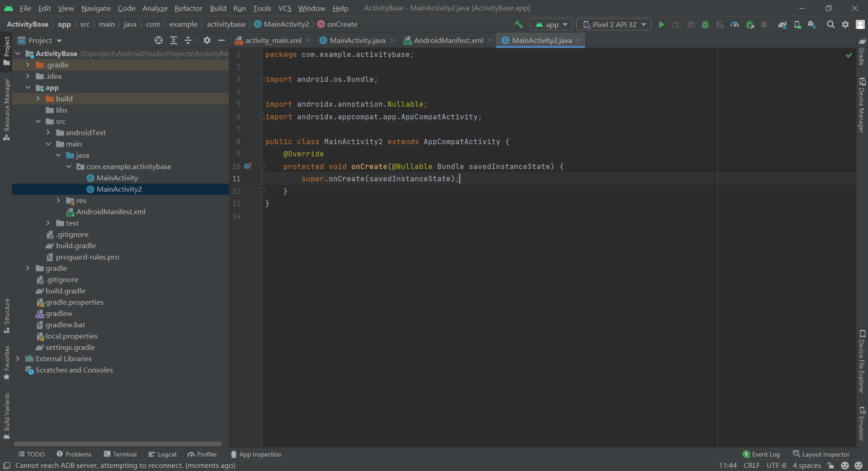Click Expand All in Project panel
Screen dimensions: 868x471
[x=174, y=40]
